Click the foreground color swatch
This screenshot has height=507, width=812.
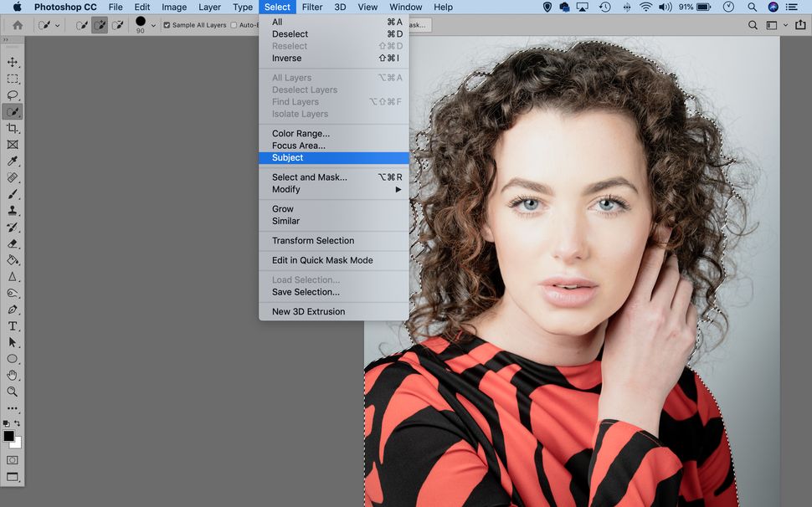(x=9, y=436)
